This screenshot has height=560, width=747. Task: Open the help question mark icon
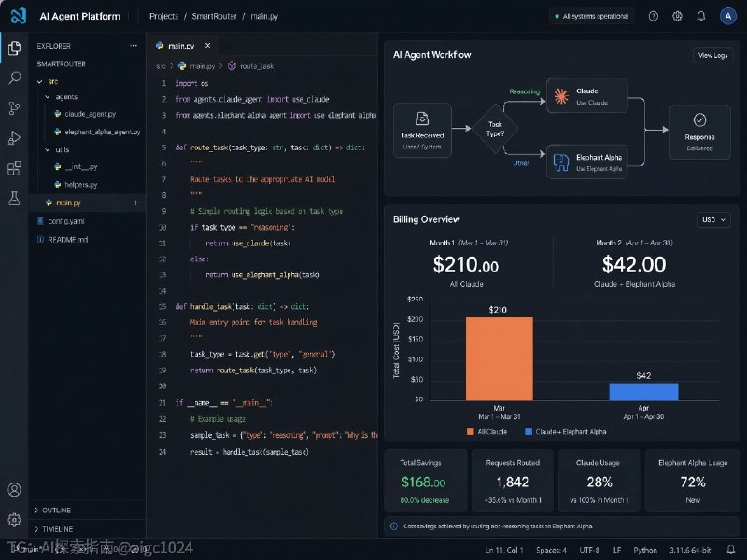653,16
